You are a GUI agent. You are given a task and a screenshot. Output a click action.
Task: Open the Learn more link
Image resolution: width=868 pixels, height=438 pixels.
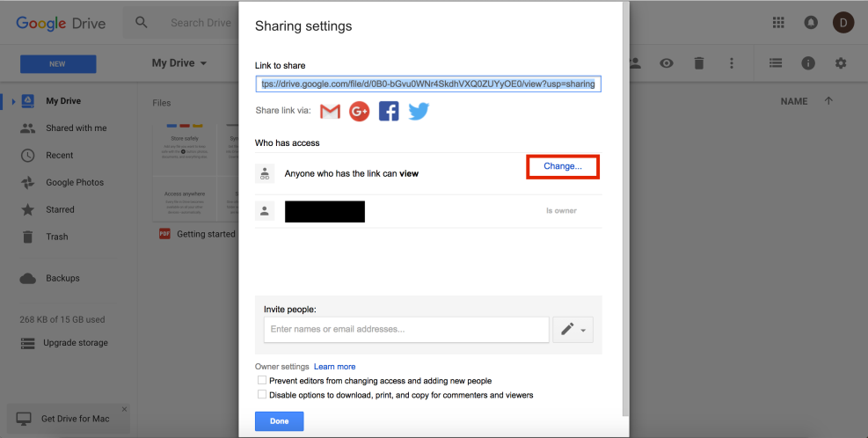tap(334, 367)
